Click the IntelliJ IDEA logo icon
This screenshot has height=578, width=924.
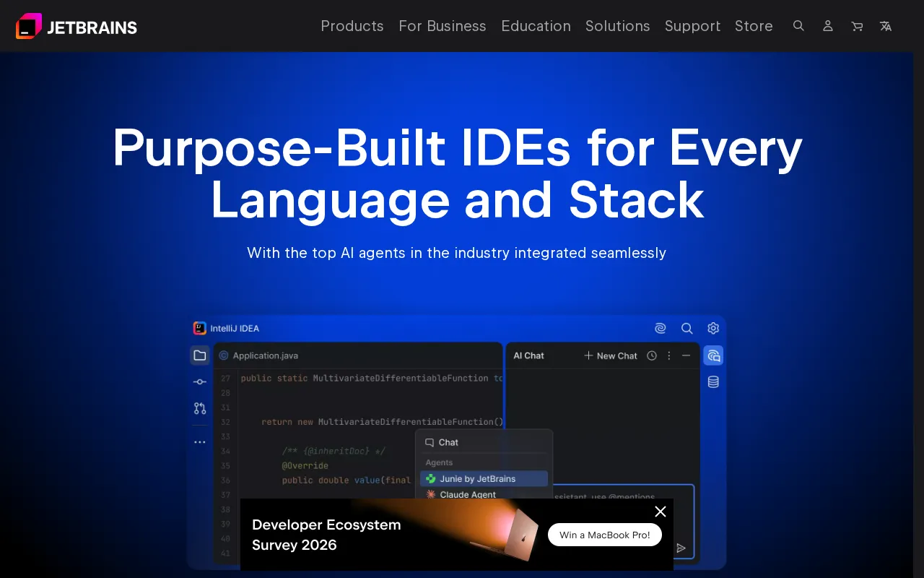tap(200, 328)
